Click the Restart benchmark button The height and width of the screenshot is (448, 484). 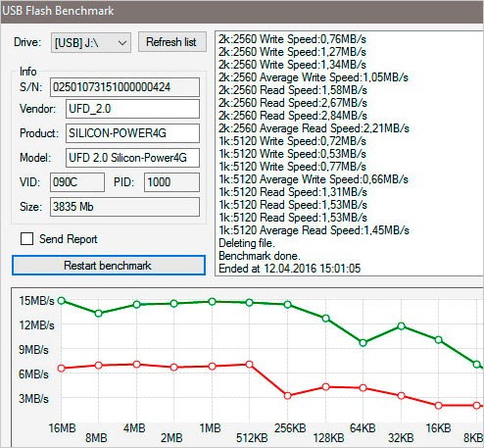(x=109, y=265)
